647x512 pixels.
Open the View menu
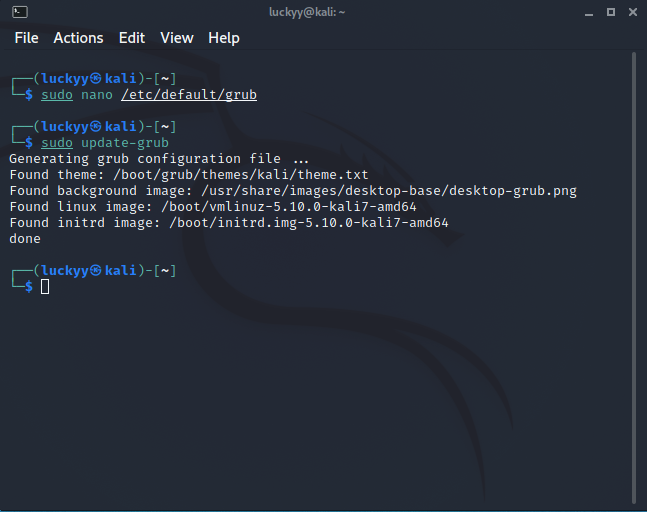tap(177, 38)
